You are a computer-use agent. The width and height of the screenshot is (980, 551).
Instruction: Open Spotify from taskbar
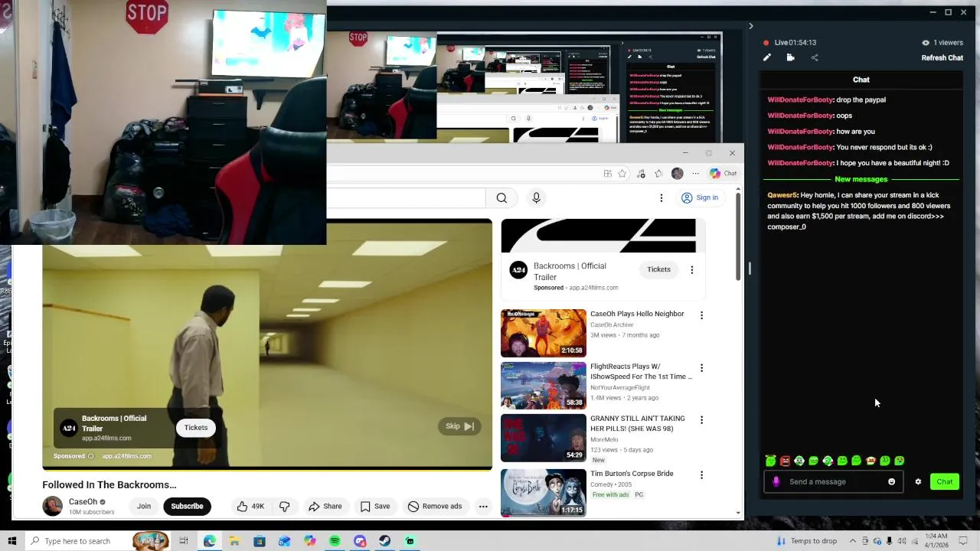pos(335,541)
